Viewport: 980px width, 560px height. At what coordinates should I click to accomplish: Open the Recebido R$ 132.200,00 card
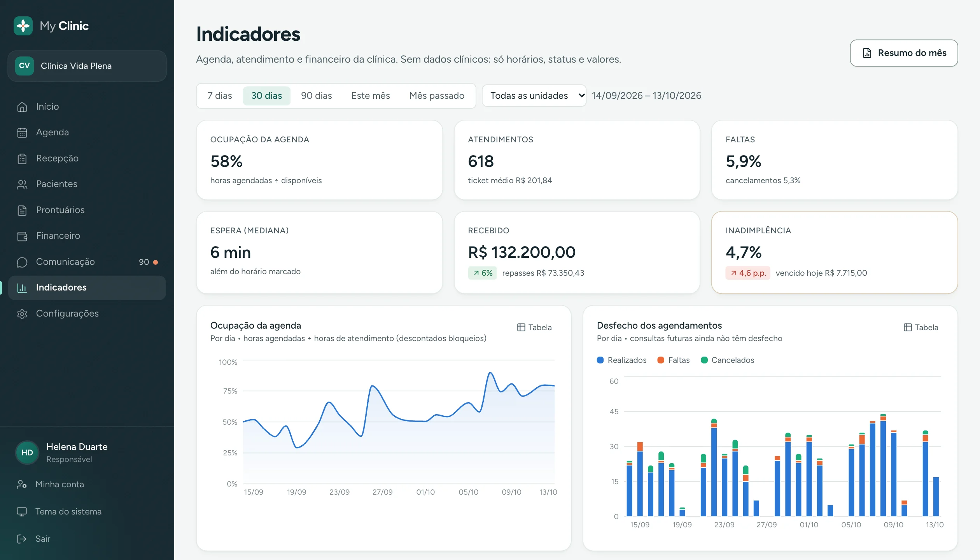click(577, 252)
